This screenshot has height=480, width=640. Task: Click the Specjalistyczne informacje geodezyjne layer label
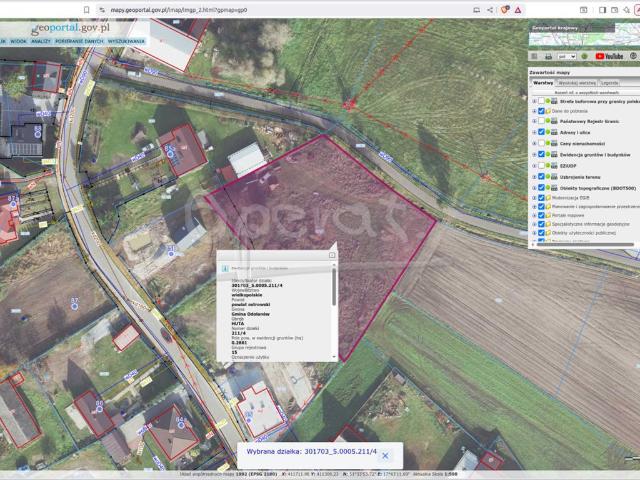tap(591, 224)
